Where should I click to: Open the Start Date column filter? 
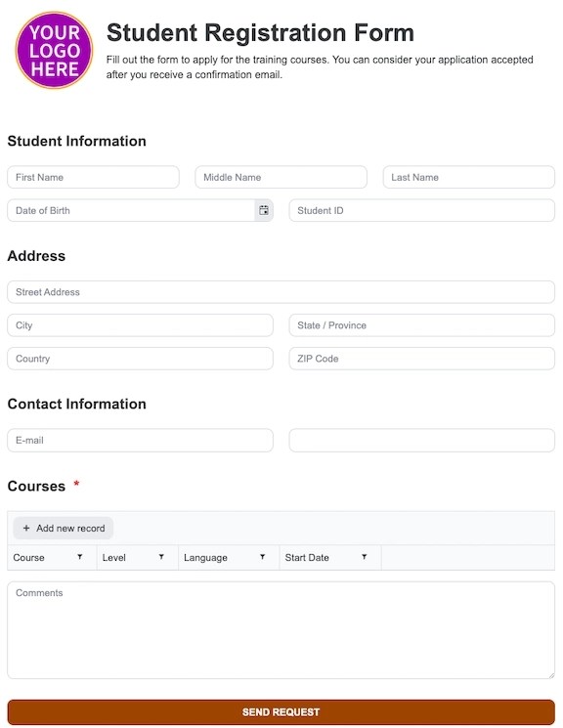pyautogui.click(x=365, y=557)
